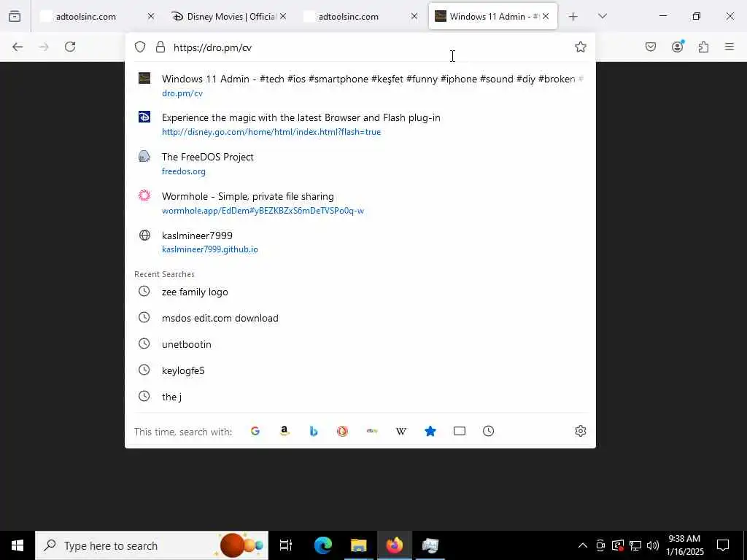List all tabs dropdown arrow
The height and width of the screenshot is (560, 747).
pos(603,16)
